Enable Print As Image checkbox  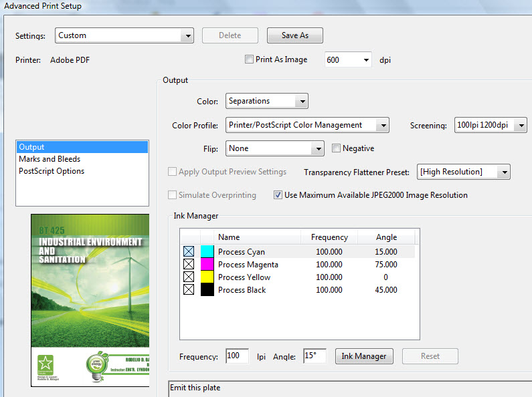tap(249, 59)
